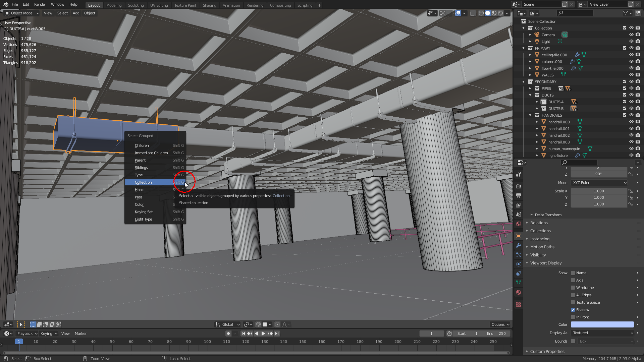The width and height of the screenshot is (644, 362).
Task: Open the Modifier properties wrench tab
Action: click(x=519, y=245)
